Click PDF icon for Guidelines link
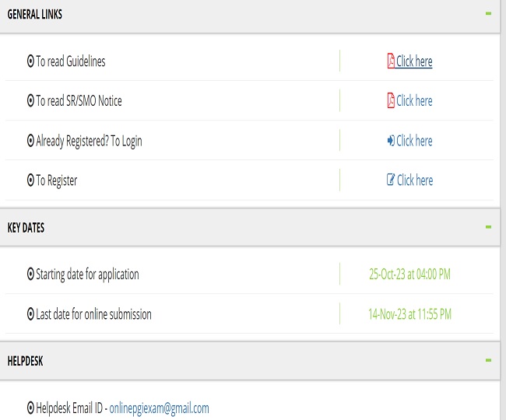Screen dimensions: 506x420 click(x=391, y=61)
